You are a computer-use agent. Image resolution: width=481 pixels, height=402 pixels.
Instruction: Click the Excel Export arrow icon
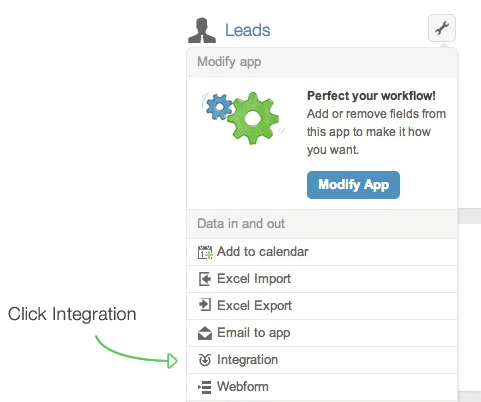pos(205,305)
